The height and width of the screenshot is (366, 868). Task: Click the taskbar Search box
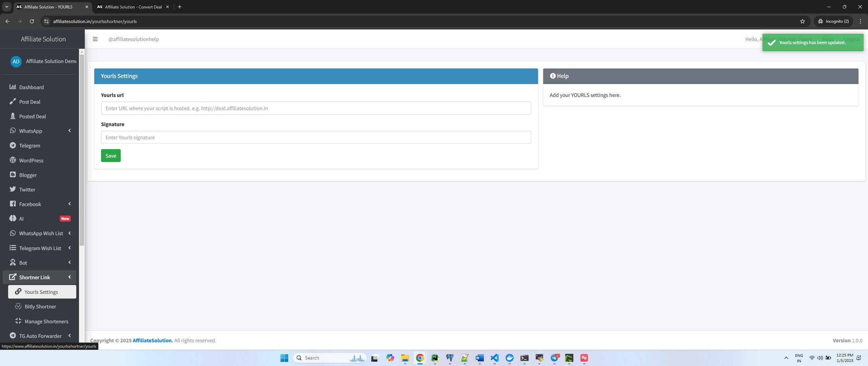[330, 358]
